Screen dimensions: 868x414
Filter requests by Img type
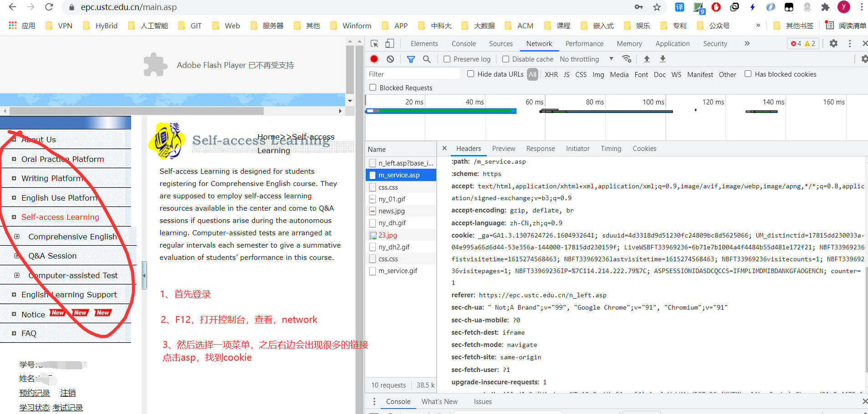(x=598, y=74)
